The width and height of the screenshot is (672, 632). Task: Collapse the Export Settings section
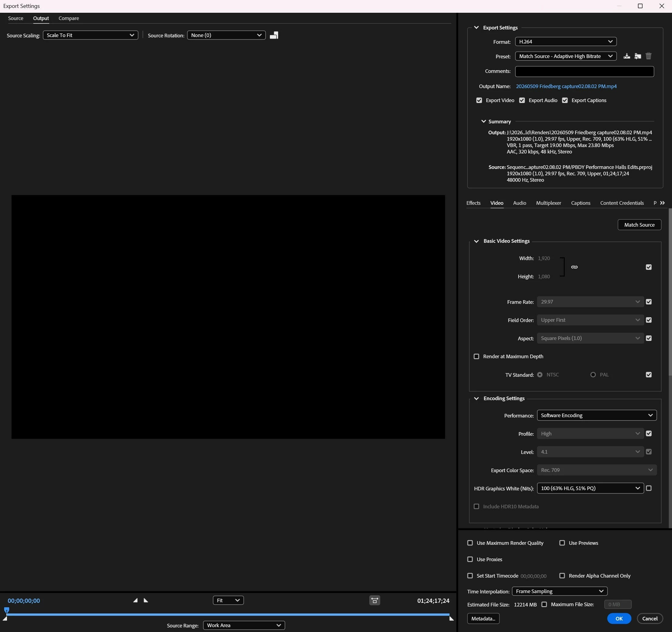(476, 27)
